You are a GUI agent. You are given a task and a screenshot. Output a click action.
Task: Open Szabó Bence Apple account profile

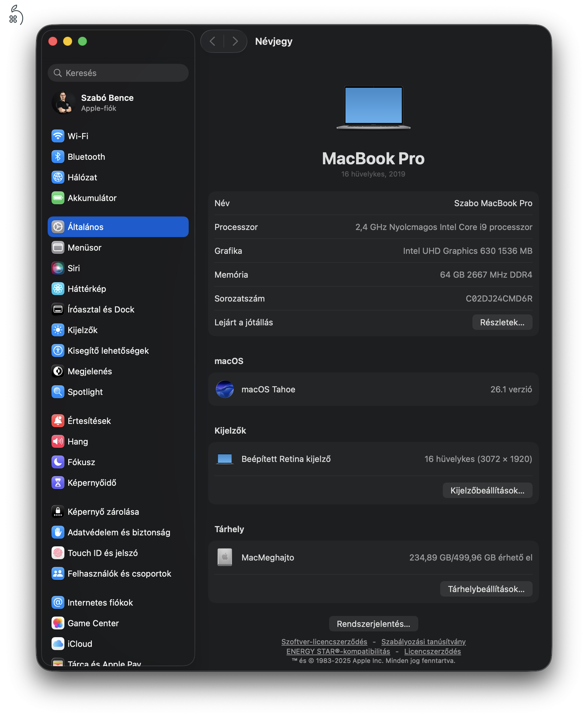(x=107, y=102)
